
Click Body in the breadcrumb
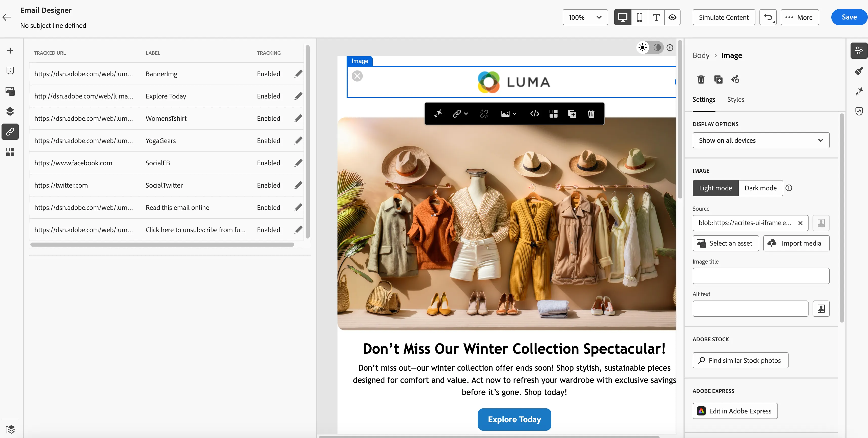pyautogui.click(x=701, y=55)
